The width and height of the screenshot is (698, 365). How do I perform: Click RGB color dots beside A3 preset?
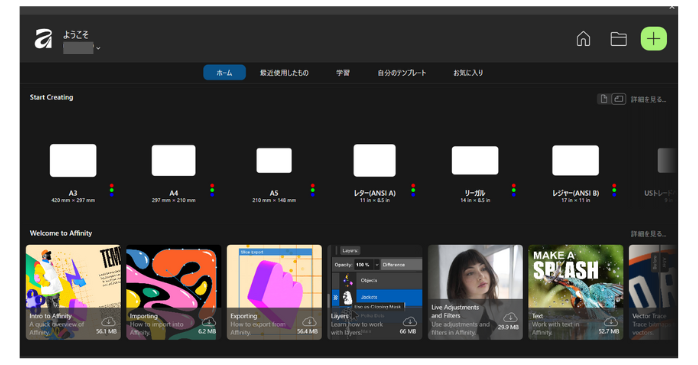coord(111,190)
